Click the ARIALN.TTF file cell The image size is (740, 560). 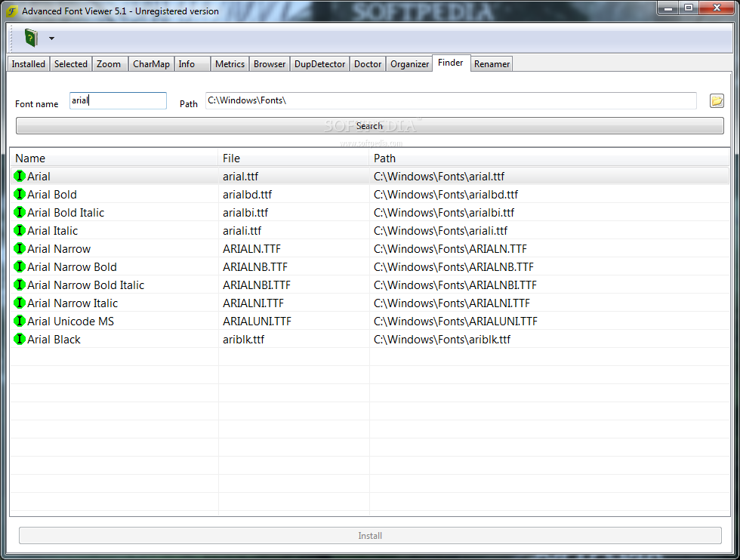[251, 248]
